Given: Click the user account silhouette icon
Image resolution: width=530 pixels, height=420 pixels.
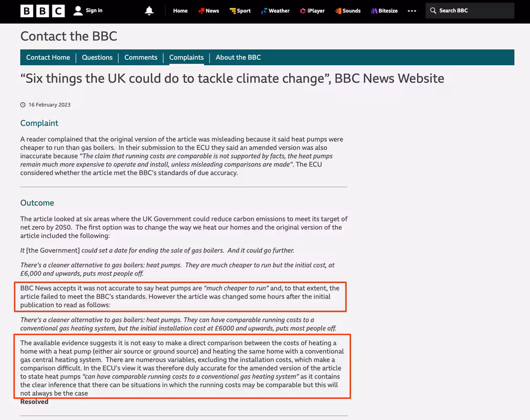Looking at the screenshot, I should tap(78, 11).
